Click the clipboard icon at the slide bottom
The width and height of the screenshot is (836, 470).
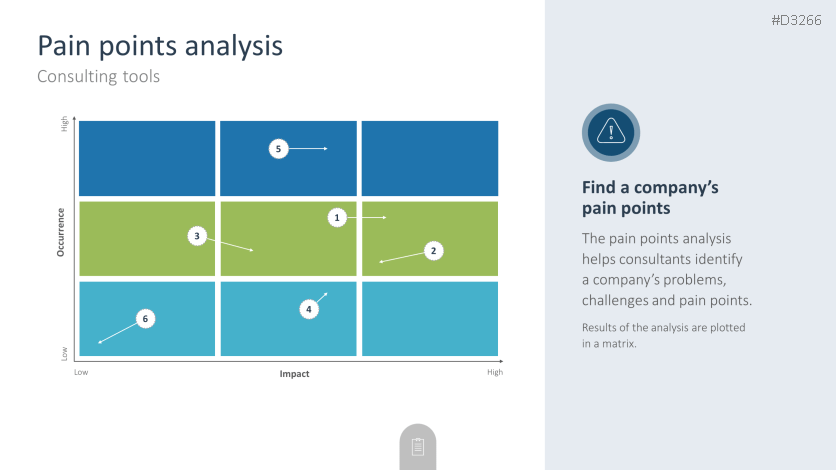418,447
